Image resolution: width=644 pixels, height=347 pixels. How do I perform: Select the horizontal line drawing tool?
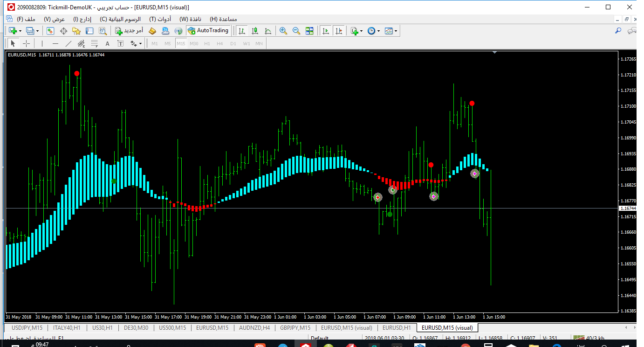tap(55, 43)
